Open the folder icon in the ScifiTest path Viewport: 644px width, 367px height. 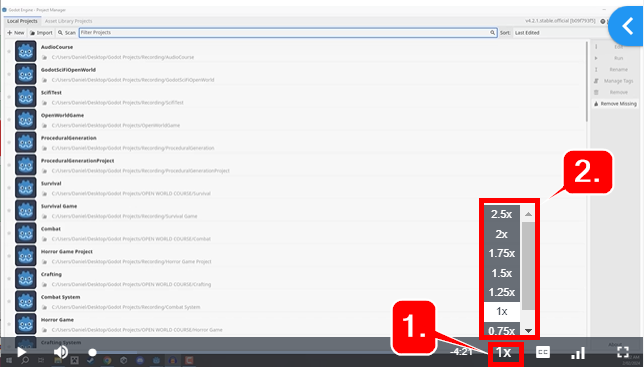point(44,103)
